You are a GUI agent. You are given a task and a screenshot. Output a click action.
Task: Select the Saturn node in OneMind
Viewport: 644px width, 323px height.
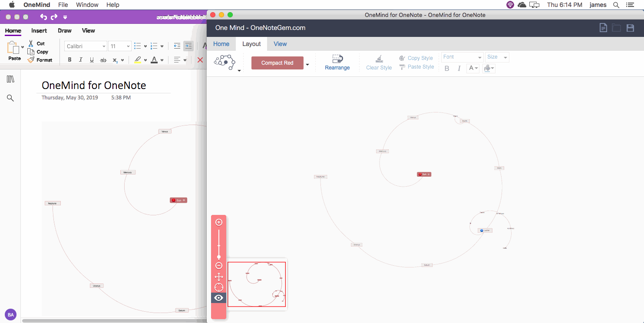click(427, 265)
